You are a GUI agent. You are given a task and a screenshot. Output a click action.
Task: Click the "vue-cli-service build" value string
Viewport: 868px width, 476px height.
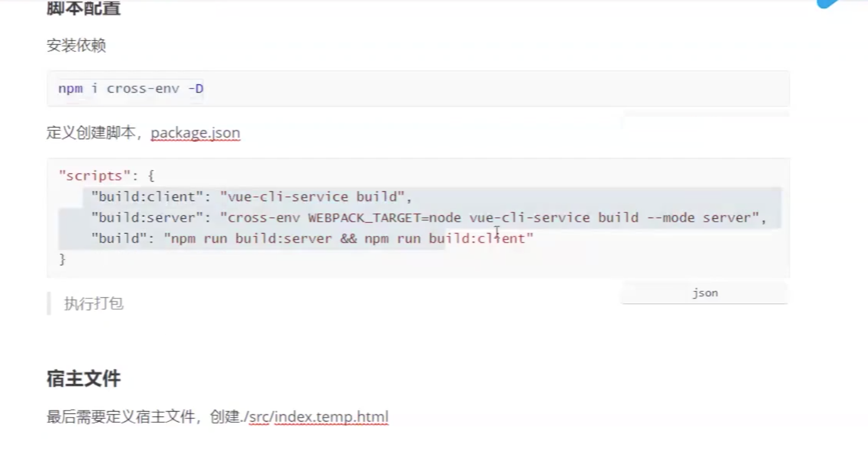click(x=312, y=197)
